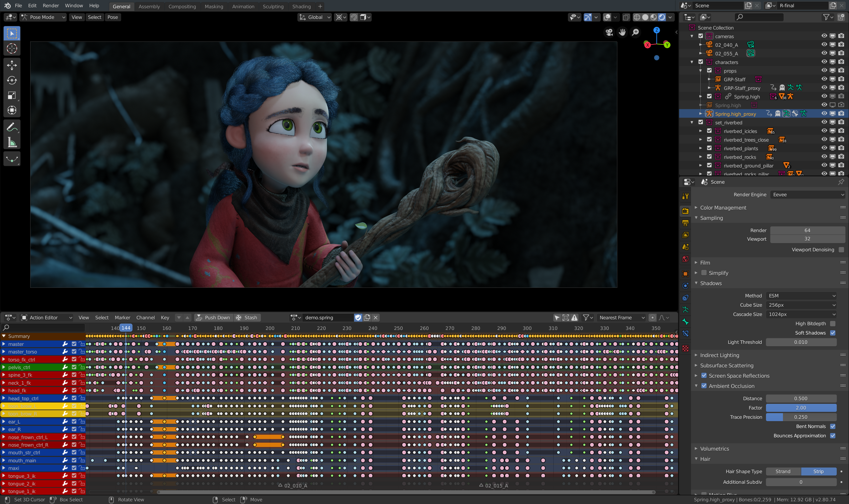Select the Rotate tool in viewport toolbar
The height and width of the screenshot is (504, 849).
12,80
